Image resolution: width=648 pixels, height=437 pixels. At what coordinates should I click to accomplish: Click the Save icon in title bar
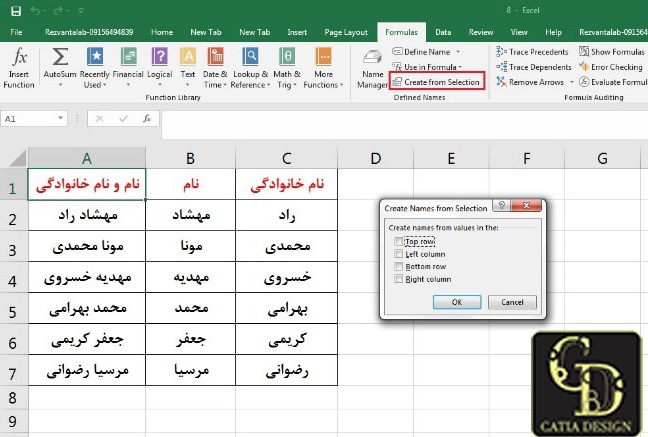[x=16, y=11]
